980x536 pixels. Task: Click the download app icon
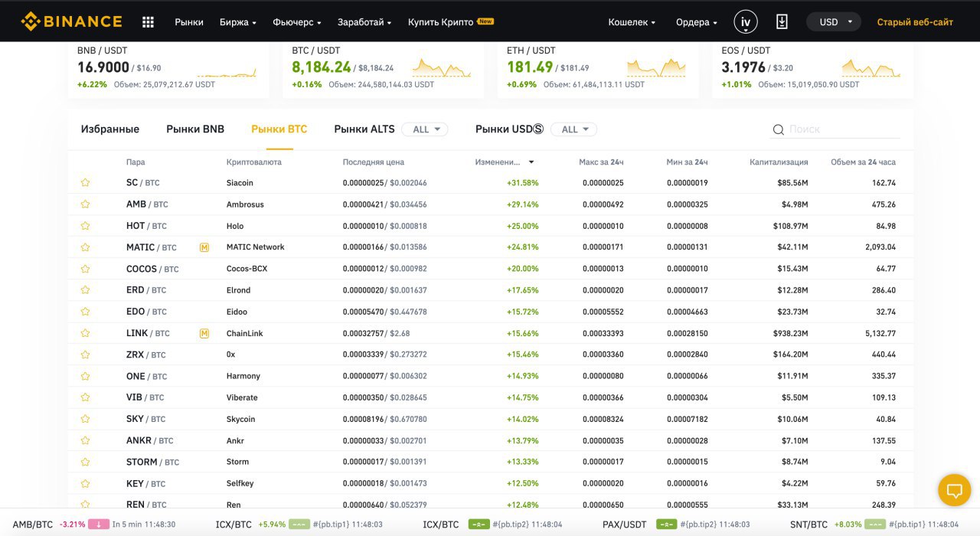pyautogui.click(x=782, y=22)
